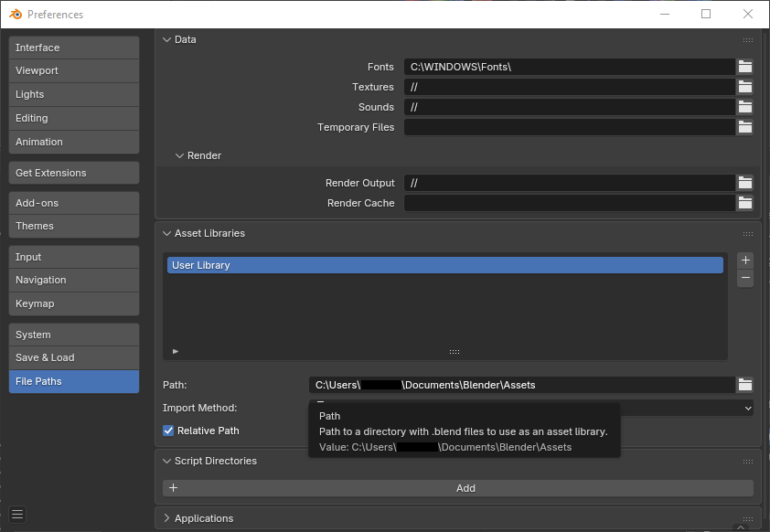The width and height of the screenshot is (770, 532).
Task: Switch to the Editing tab
Action: (74, 118)
